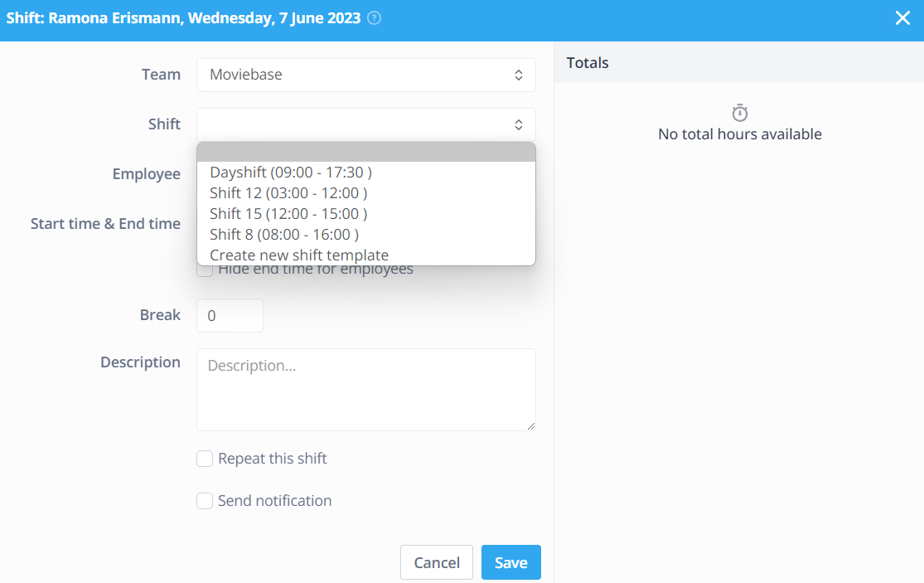Toggle Hide end time for employees checkbox
The width and height of the screenshot is (924, 583).
coord(205,270)
